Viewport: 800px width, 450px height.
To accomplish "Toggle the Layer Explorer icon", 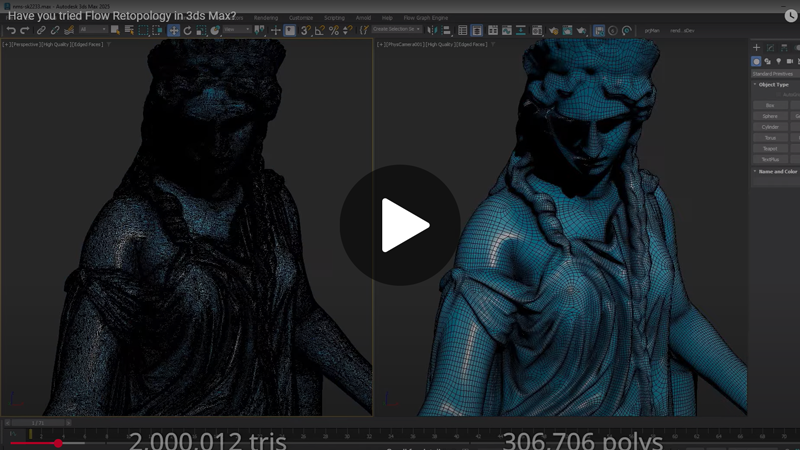I will 477,31.
